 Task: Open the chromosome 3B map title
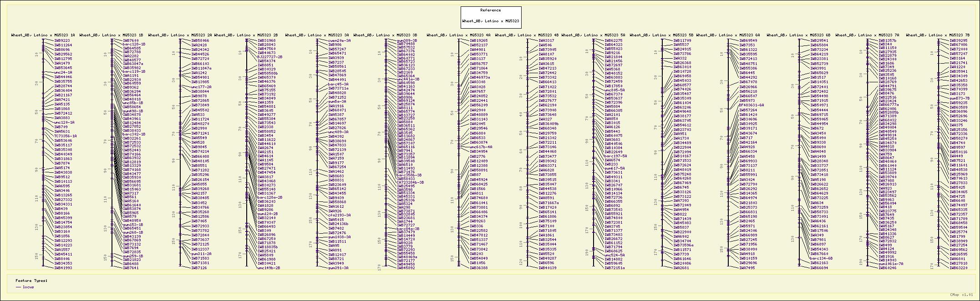pyautogui.click(x=385, y=35)
